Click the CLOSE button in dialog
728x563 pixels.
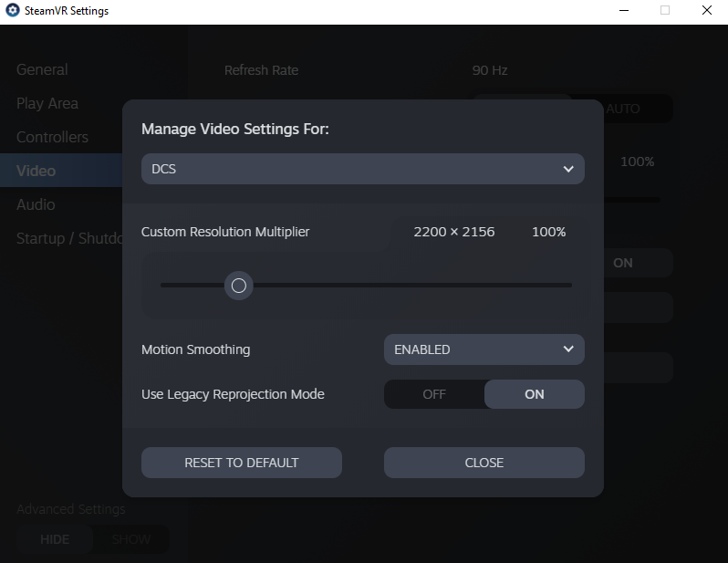(484, 463)
